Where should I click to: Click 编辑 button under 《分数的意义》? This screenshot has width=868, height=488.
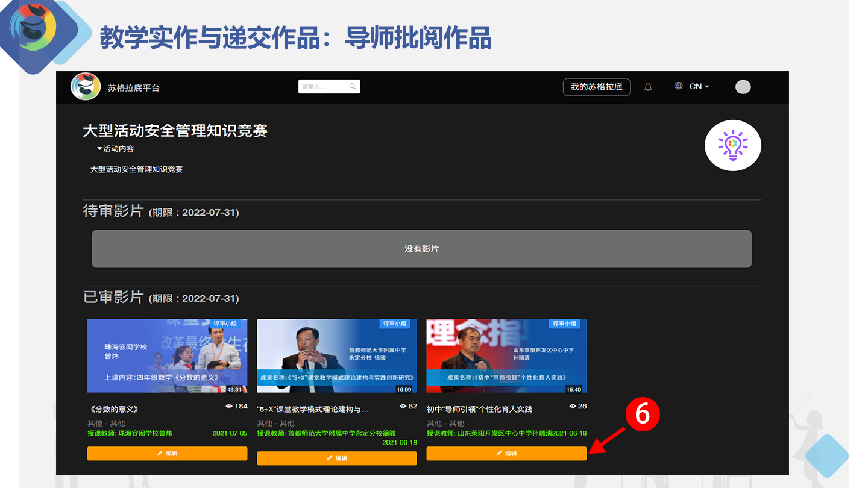pyautogui.click(x=167, y=454)
